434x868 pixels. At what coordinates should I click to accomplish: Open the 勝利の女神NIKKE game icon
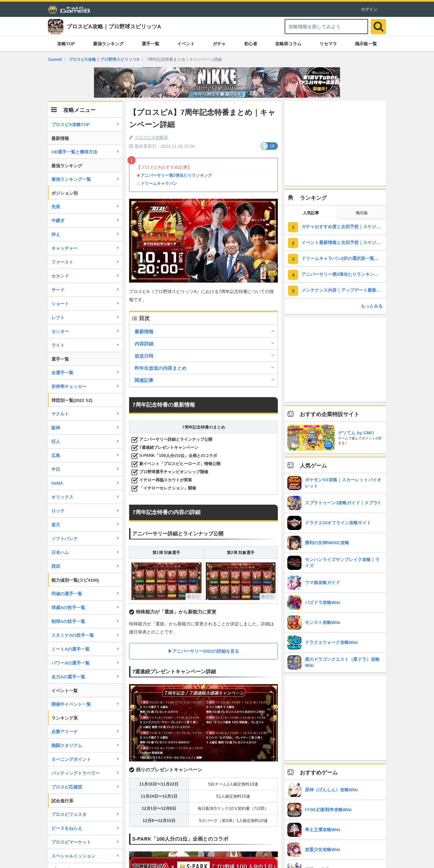tap(294, 542)
